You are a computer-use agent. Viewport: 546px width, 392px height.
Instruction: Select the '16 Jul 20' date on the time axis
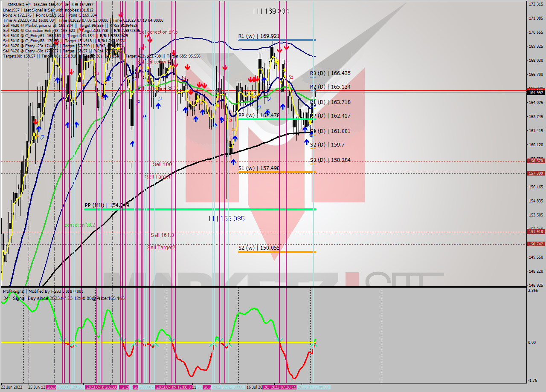(x=255, y=387)
